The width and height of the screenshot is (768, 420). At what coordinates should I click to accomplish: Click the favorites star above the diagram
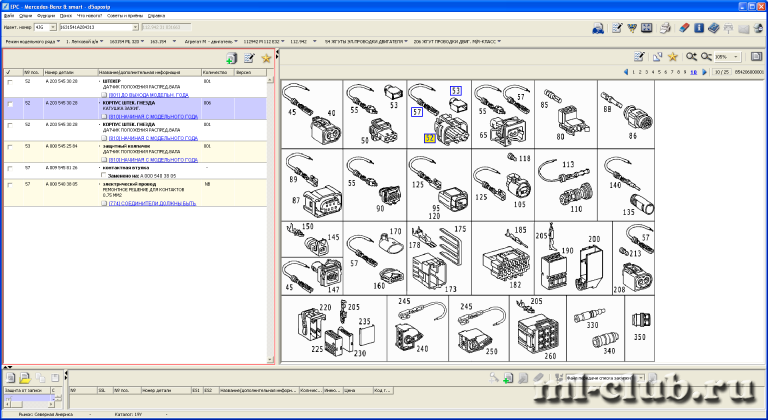tap(673, 57)
